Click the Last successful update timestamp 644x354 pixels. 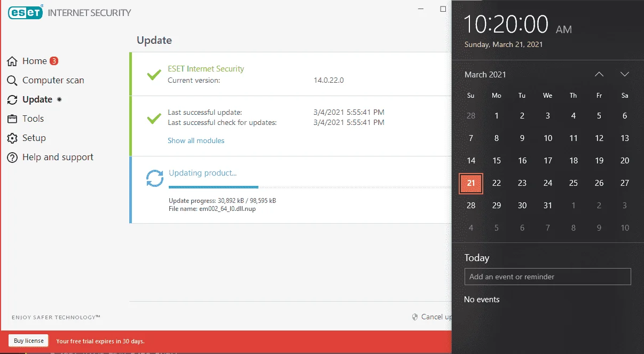349,112
